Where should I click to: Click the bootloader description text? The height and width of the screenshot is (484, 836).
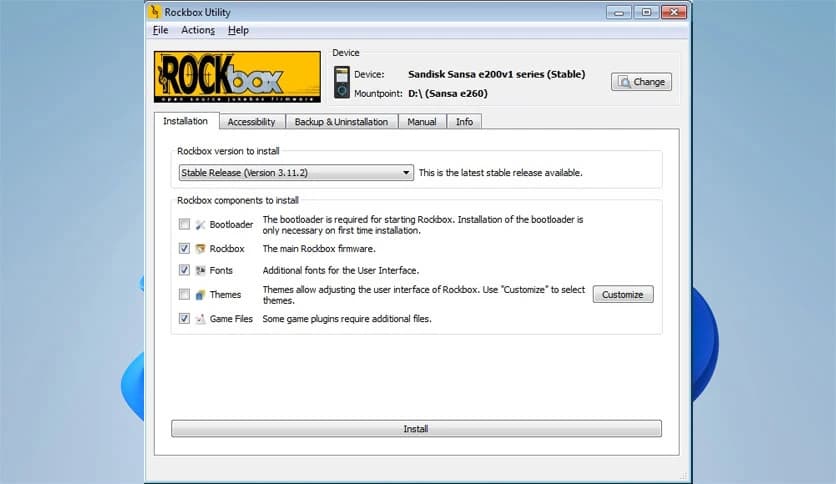[423, 225]
